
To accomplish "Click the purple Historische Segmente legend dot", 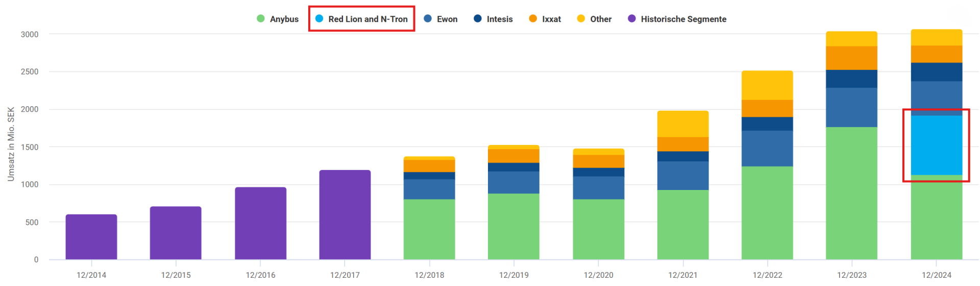I will pos(632,19).
